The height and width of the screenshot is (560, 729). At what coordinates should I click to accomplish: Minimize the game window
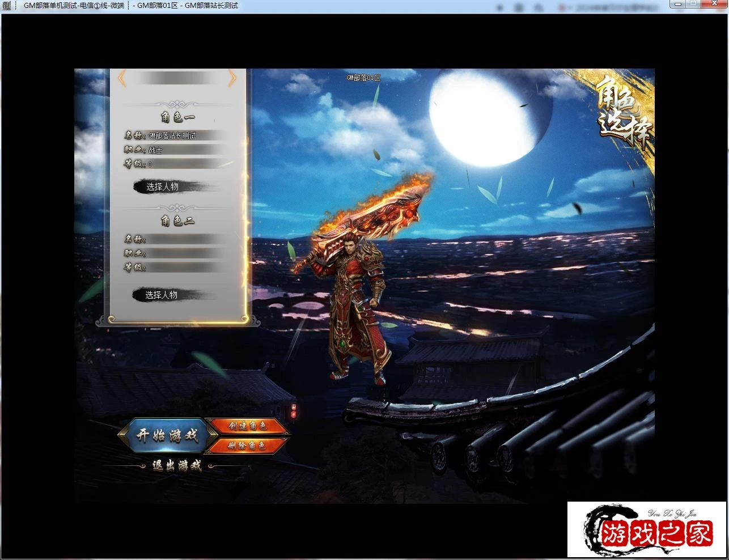tap(677, 3)
